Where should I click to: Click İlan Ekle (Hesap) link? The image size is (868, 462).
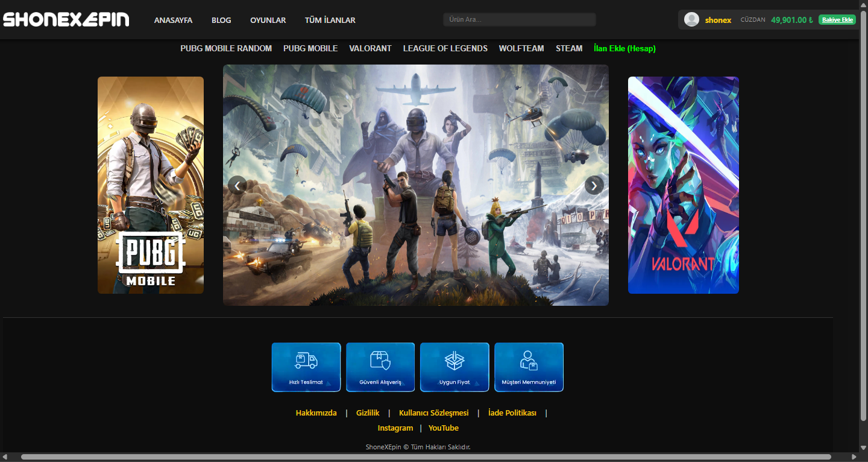624,48
